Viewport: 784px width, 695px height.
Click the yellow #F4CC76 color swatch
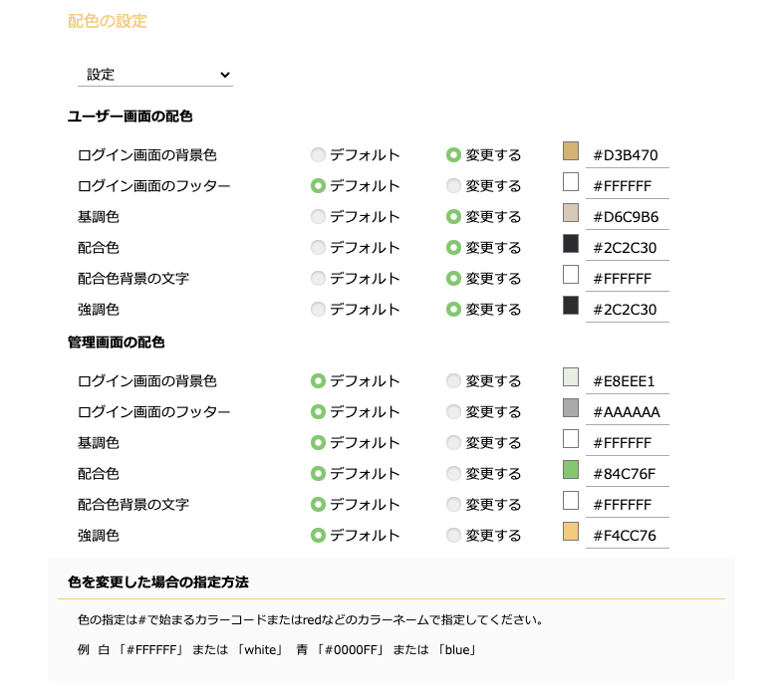pos(571,531)
